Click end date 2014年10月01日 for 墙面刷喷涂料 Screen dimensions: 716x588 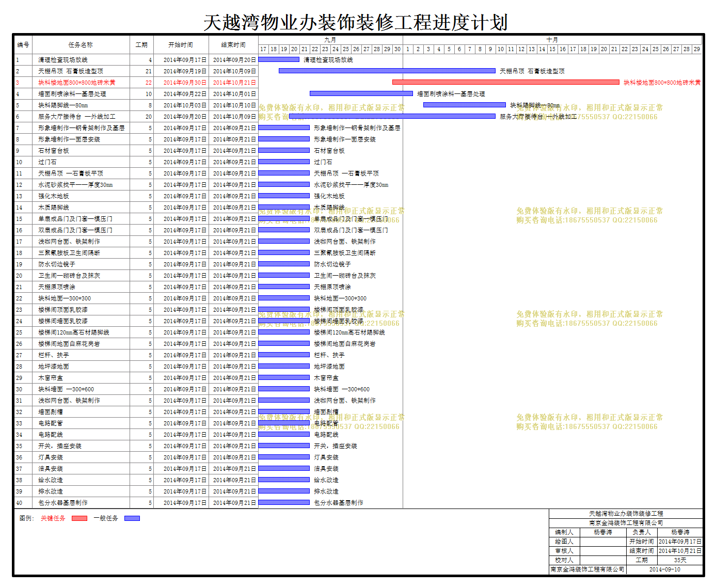[x=234, y=94]
